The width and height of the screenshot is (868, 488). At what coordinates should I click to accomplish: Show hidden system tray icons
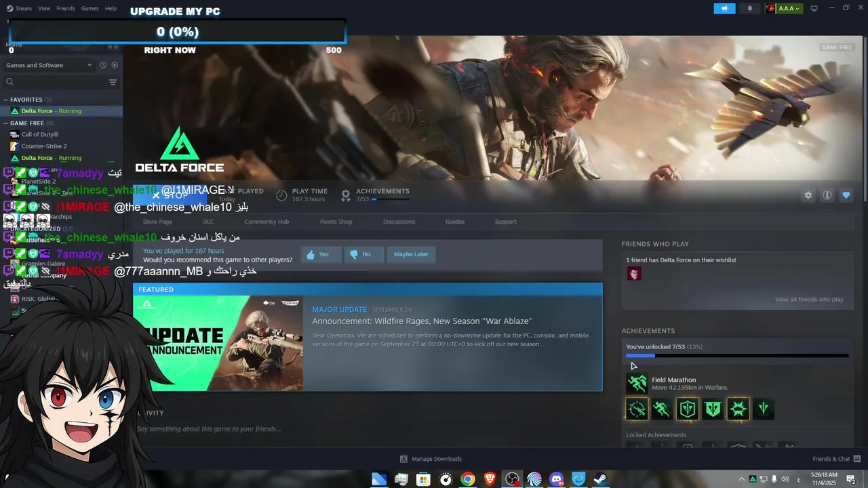741,479
